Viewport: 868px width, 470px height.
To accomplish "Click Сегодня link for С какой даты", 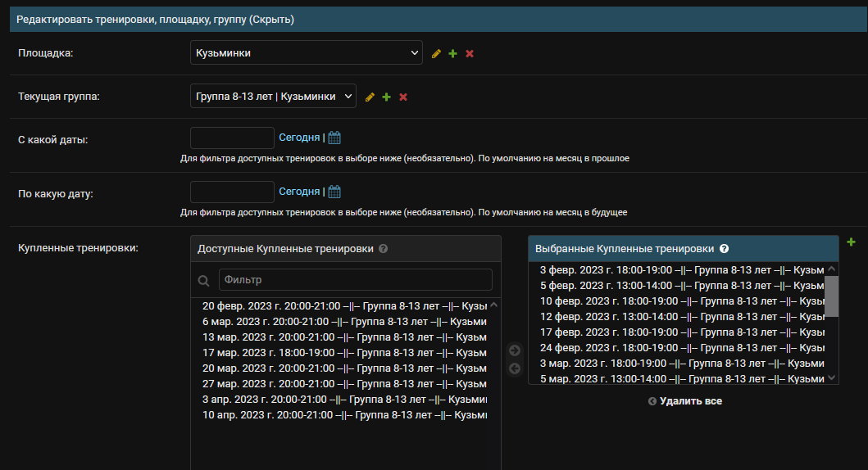I will tap(299, 138).
